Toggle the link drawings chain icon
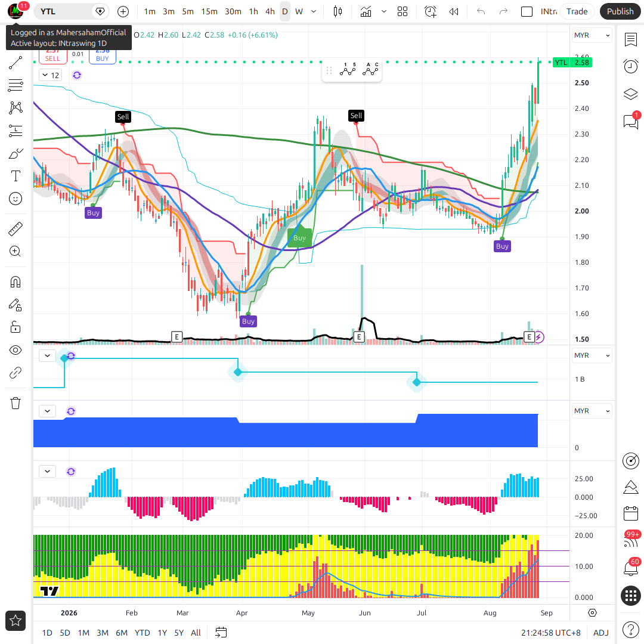 point(15,373)
